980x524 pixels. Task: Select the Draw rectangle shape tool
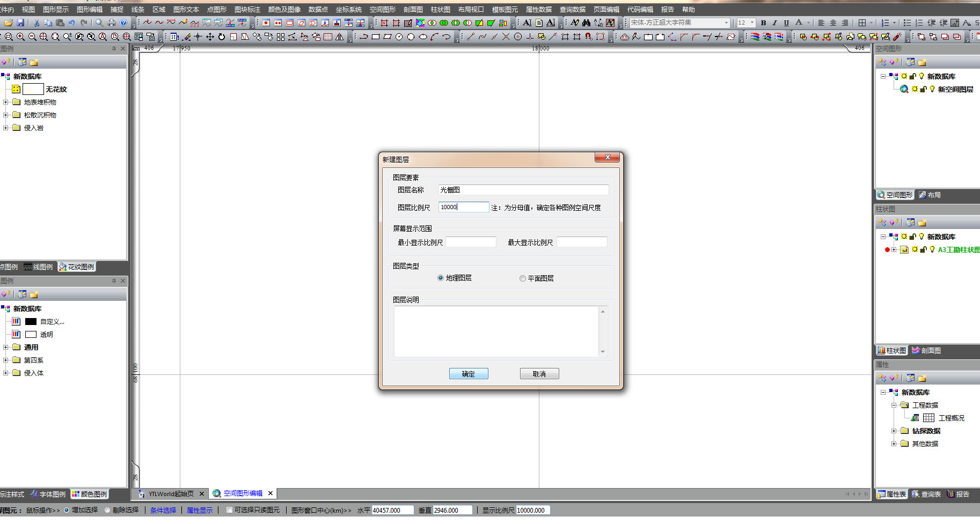376,36
